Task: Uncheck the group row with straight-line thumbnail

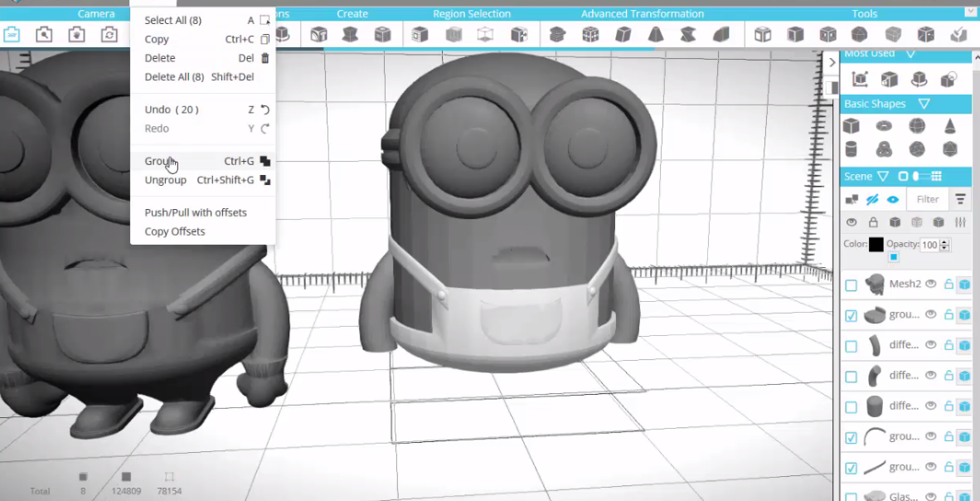Action: point(851,468)
